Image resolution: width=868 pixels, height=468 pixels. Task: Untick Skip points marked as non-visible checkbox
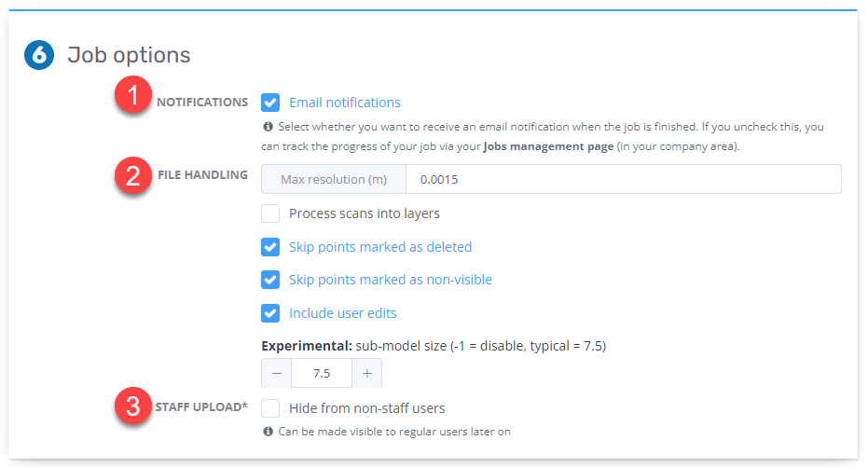click(270, 280)
